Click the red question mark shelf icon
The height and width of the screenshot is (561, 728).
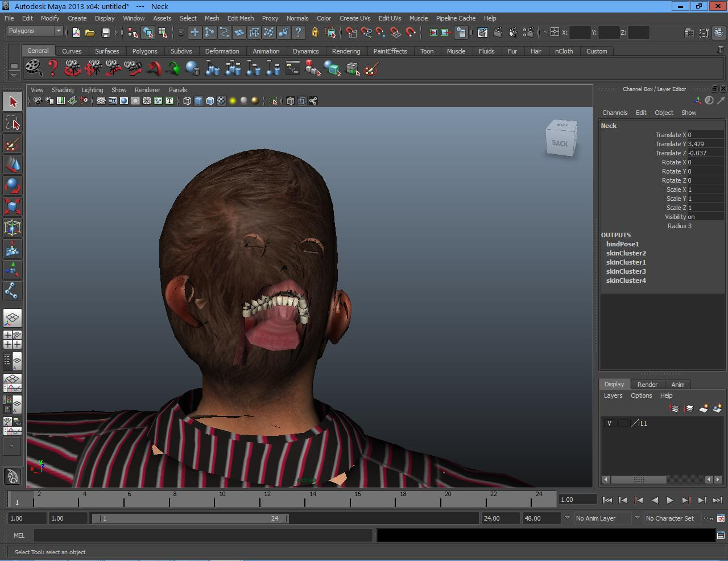pos(53,69)
